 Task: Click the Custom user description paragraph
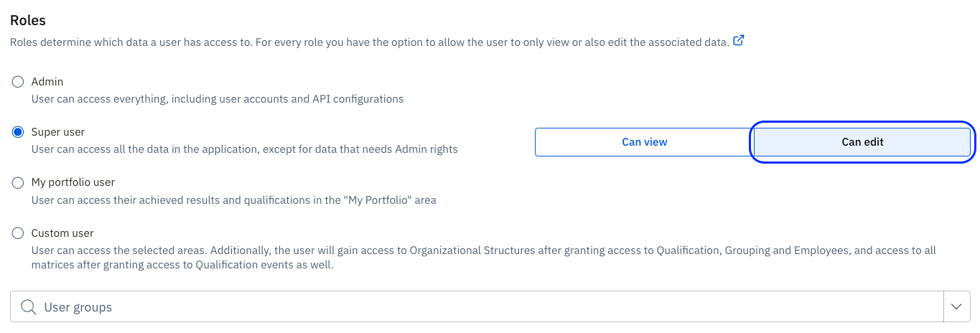tap(474, 258)
